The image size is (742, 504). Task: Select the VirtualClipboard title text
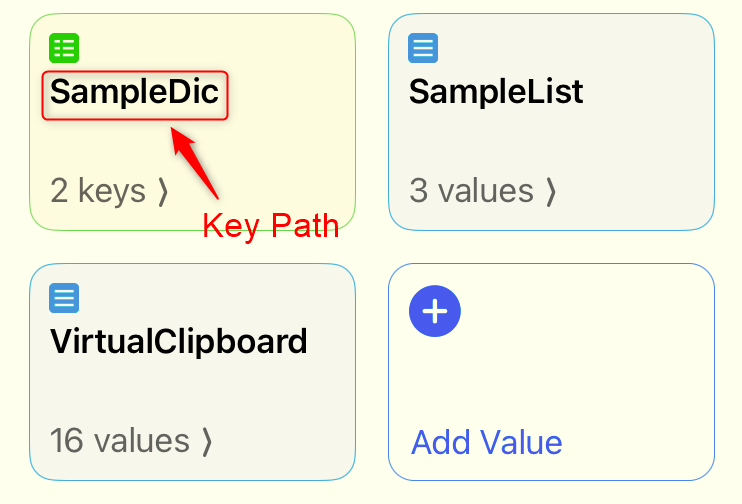pyautogui.click(x=179, y=342)
